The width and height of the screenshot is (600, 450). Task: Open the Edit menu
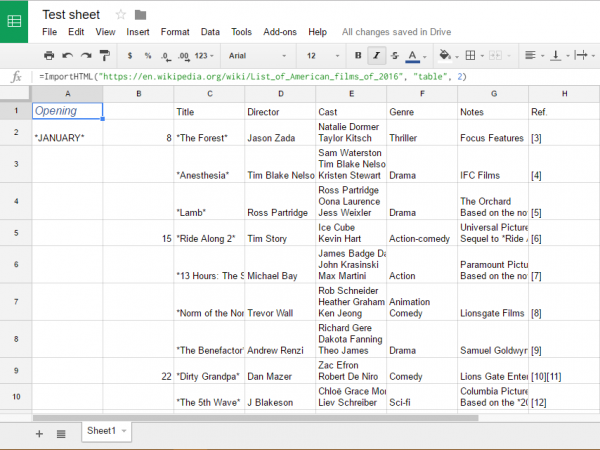[76, 32]
